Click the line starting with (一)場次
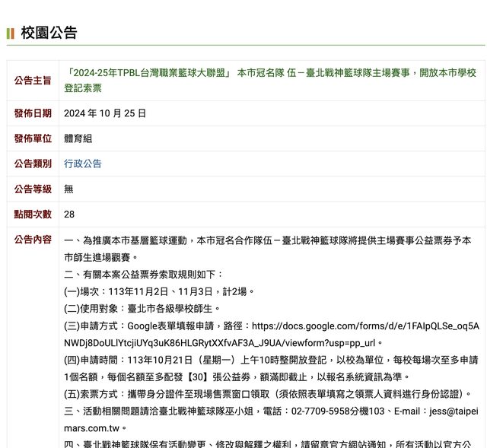Screen dimensions: 487x448 159,291
